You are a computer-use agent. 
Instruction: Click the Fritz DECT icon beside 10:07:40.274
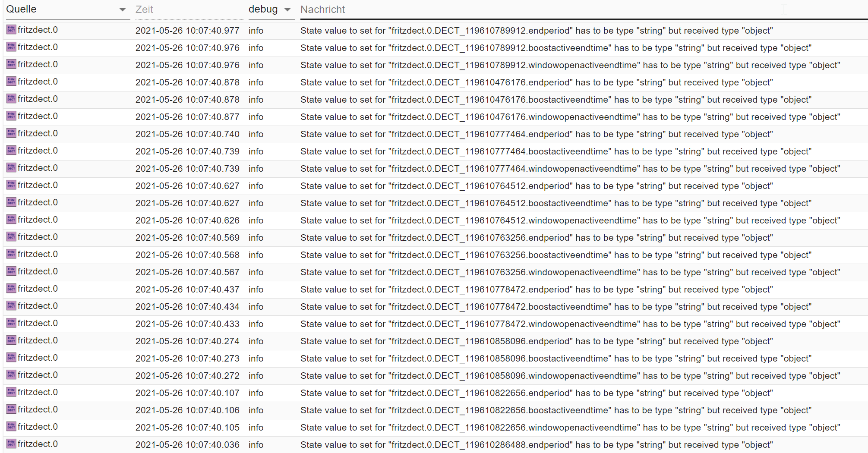tap(11, 340)
